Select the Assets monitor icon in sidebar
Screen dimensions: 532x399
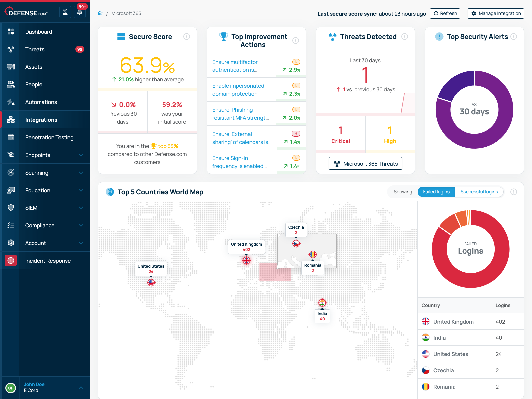[11, 66]
